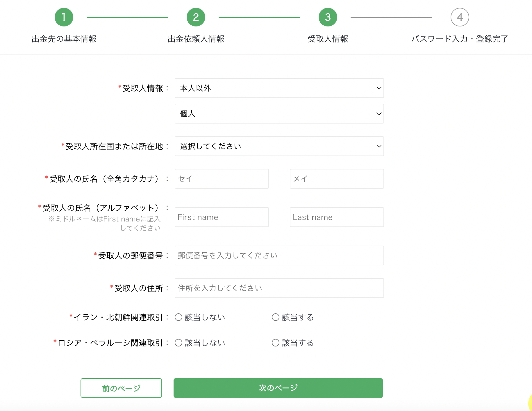532x411 pixels.
Task: Click the 受取人所在国または所在地 label
Action: [x=114, y=146]
